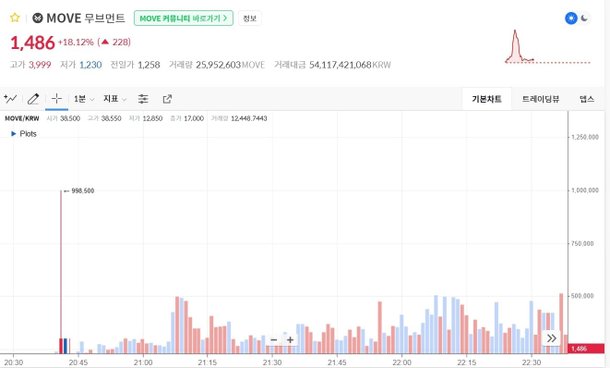Image resolution: width=610 pixels, height=368 pixels.
Task: Click the 500,000 volume axis label
Action: click(582, 296)
